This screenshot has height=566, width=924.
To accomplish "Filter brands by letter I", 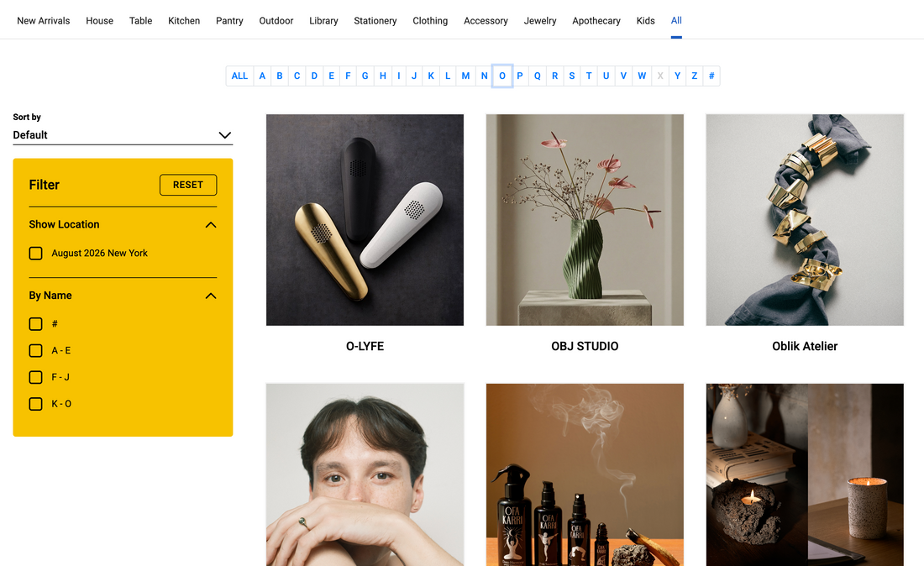I will (399, 76).
